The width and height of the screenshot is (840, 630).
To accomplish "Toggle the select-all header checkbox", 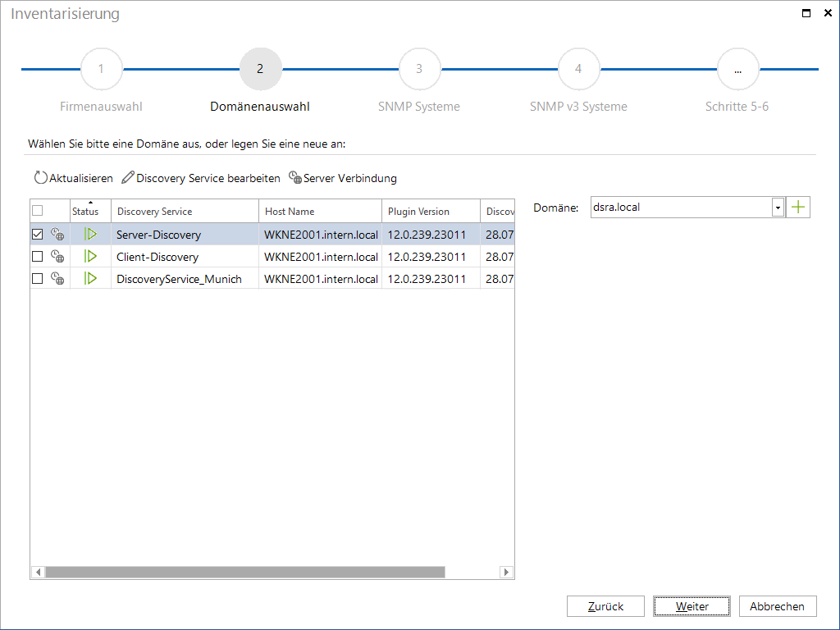I will coord(38,211).
